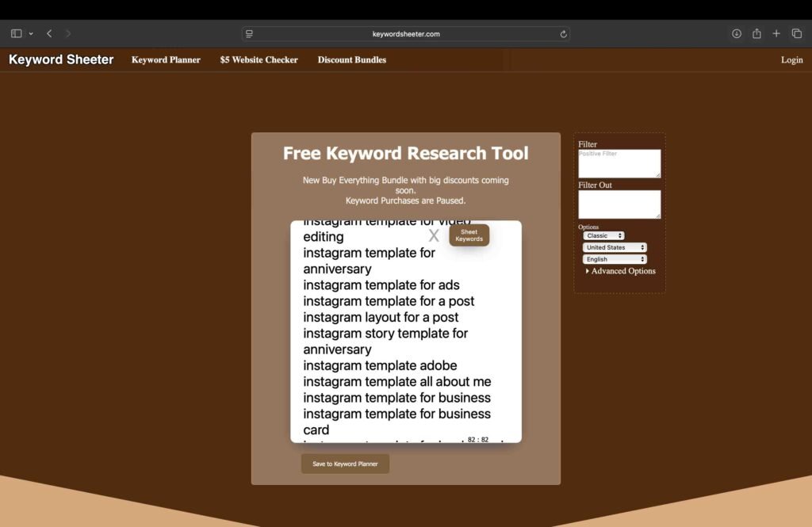Toggle the Safari sidebar icon
Image resolution: width=812 pixels, height=527 pixels.
coord(16,33)
